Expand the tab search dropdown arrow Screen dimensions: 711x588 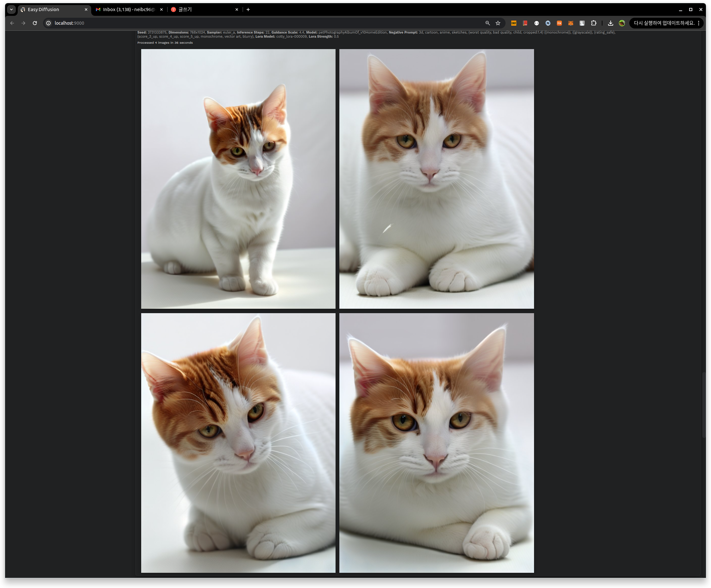(11, 9)
